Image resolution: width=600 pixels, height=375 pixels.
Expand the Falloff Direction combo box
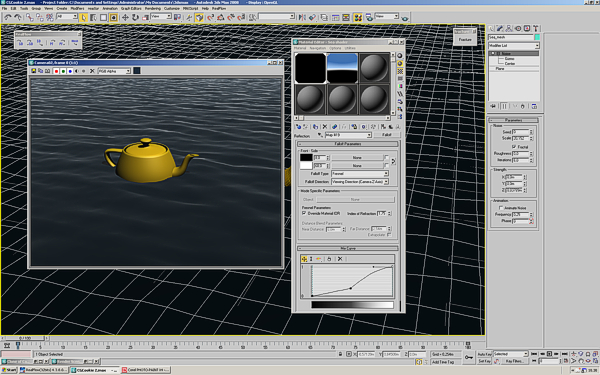(360, 181)
